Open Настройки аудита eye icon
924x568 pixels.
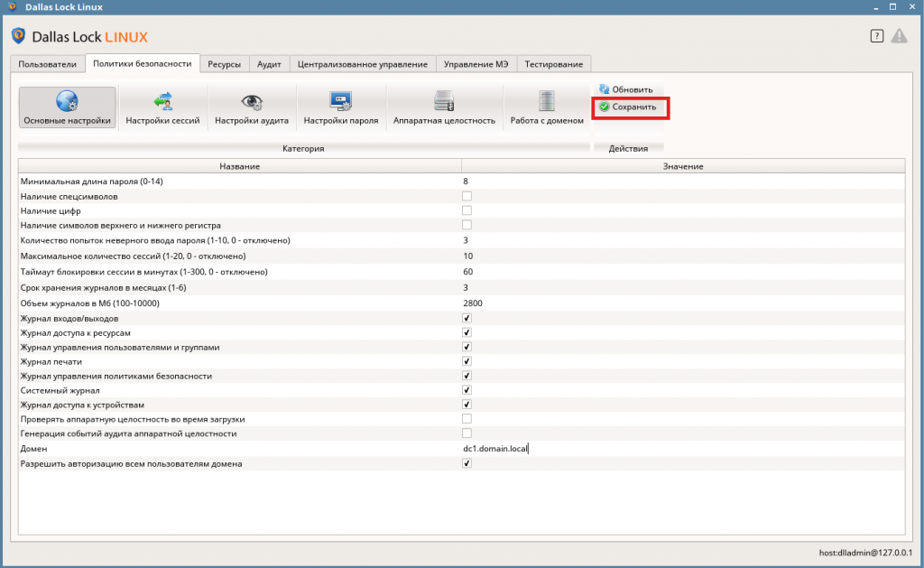[x=252, y=102]
